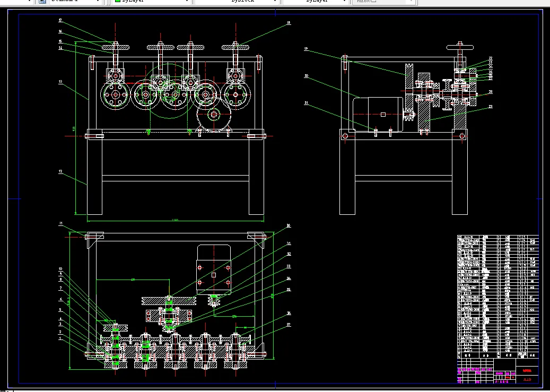Screen dimensions: 550x392
Task: Select balloon number 18 label
Action: [289, 22]
